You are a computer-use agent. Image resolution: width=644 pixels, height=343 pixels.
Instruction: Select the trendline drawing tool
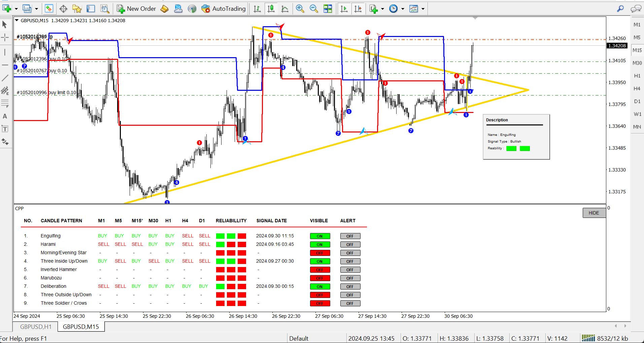pos(5,78)
